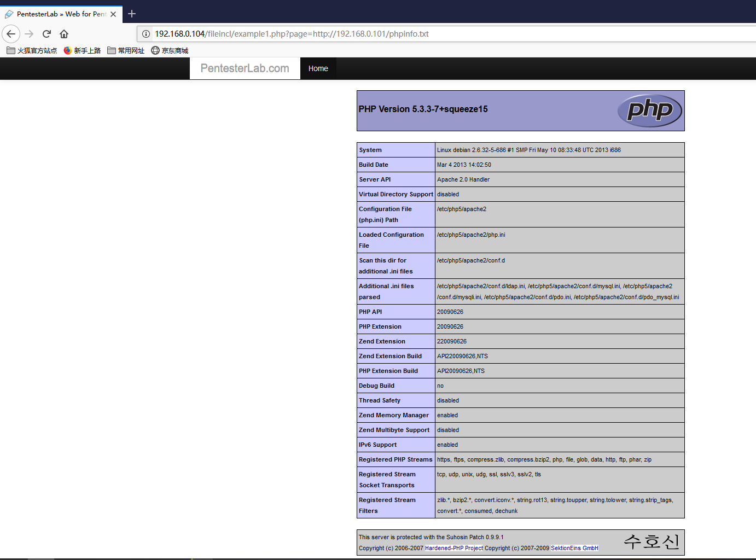Screen dimensions: 756x560
Task: Click the browser back arrow button
Action: tap(11, 34)
